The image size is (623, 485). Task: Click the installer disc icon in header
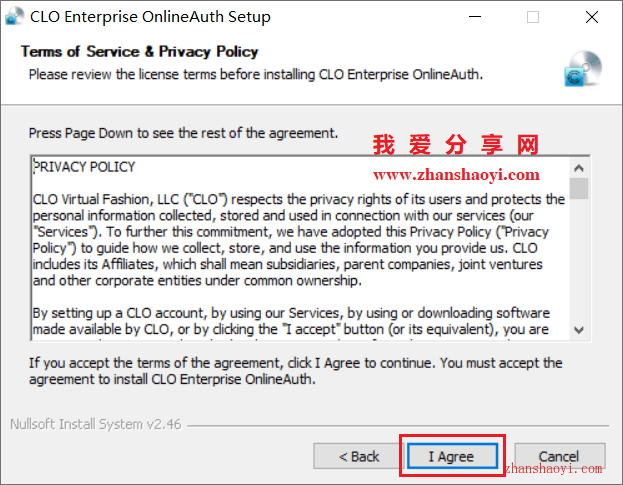[583, 69]
